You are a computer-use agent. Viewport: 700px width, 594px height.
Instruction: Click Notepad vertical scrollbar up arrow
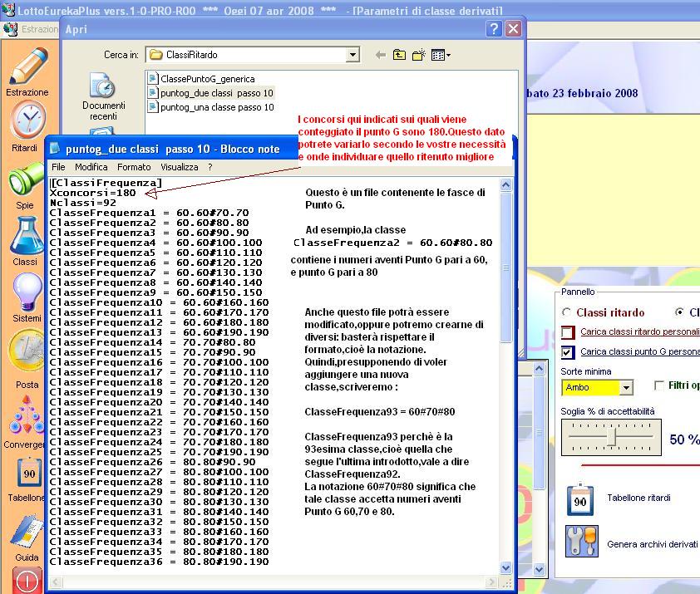[505, 184]
